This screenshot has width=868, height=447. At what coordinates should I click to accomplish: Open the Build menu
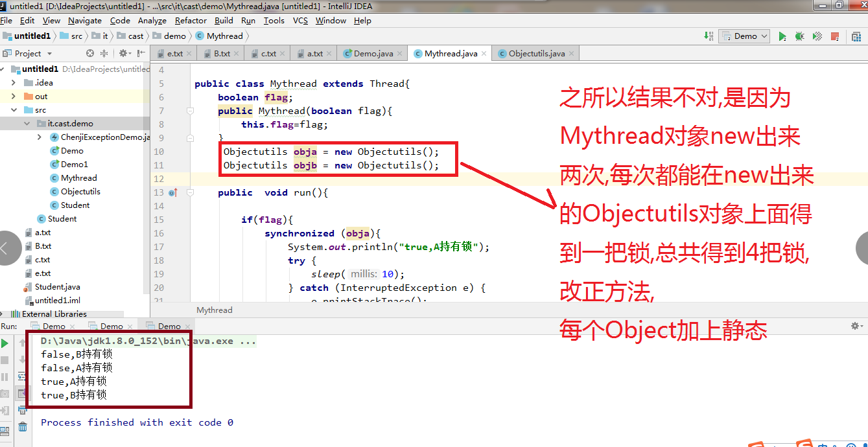[x=224, y=21]
